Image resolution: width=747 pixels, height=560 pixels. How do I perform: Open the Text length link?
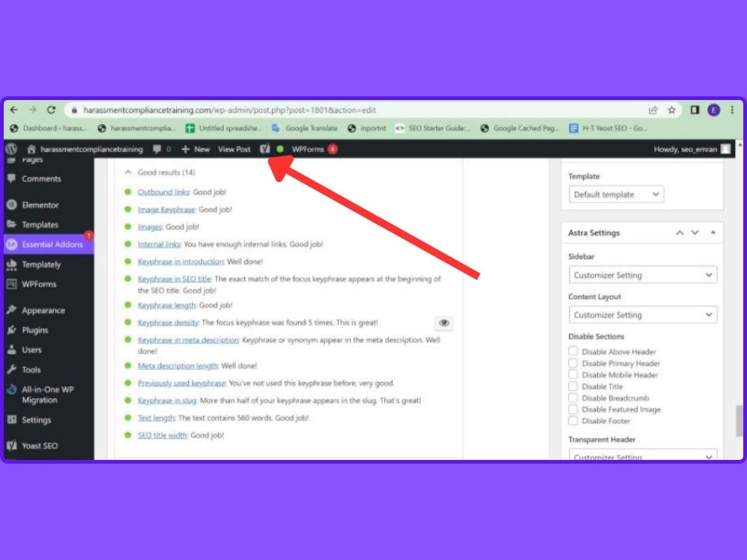[156, 418]
